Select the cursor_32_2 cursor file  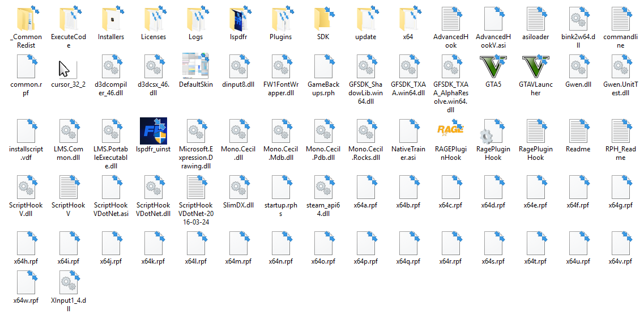[x=68, y=69]
